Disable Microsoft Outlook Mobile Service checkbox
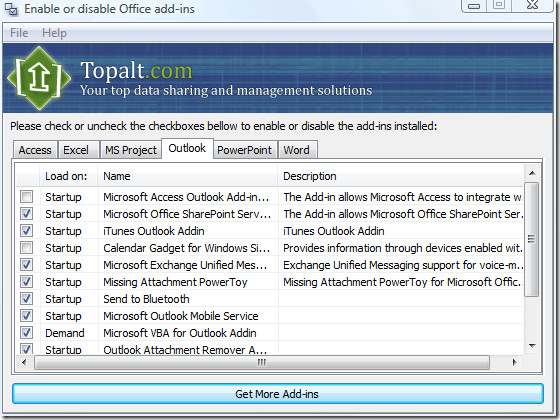 pos(26,315)
